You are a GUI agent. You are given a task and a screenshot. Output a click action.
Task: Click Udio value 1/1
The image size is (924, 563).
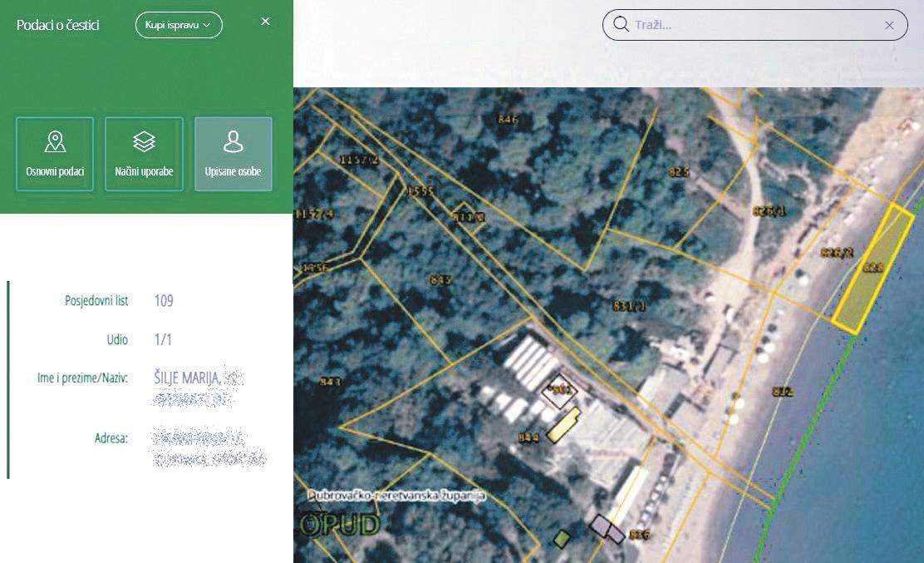[x=163, y=339]
